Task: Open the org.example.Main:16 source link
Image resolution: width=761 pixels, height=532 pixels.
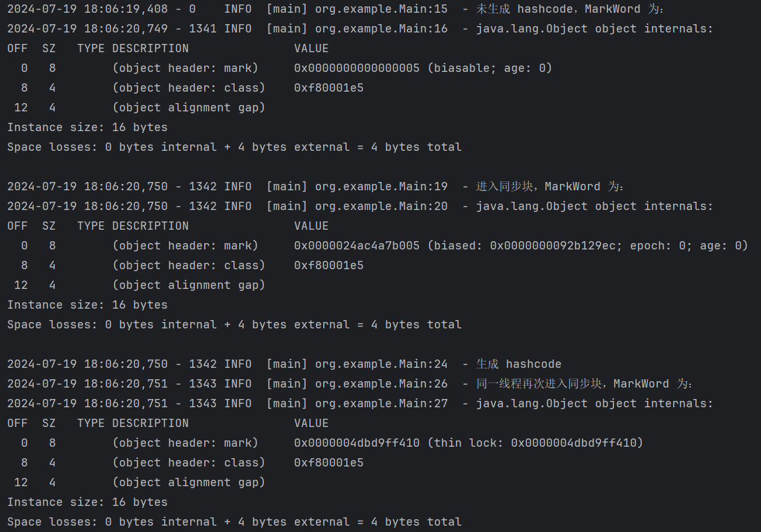Action: [x=381, y=29]
